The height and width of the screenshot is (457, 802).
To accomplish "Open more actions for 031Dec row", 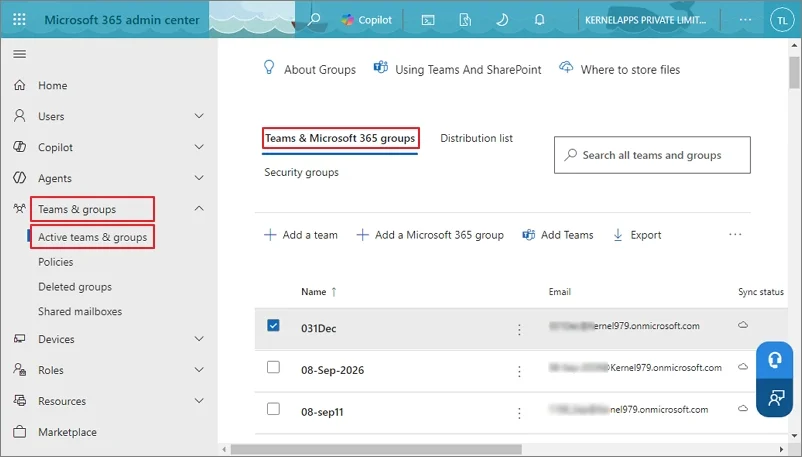I will click(x=519, y=330).
